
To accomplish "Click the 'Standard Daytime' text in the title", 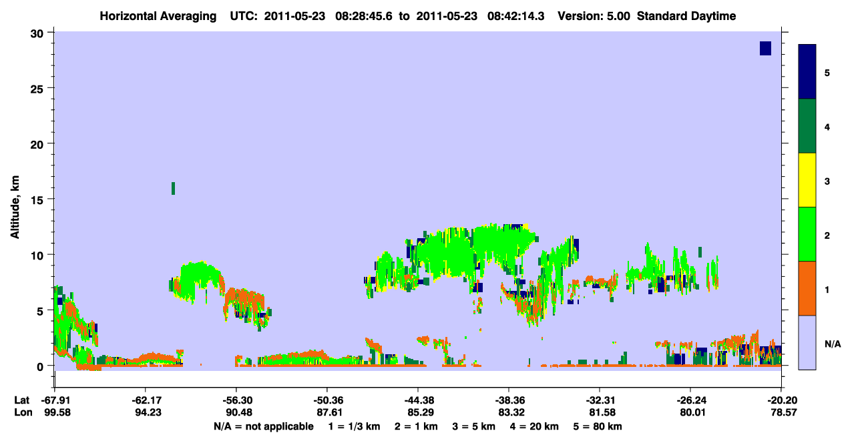I will pyautogui.click(x=686, y=16).
